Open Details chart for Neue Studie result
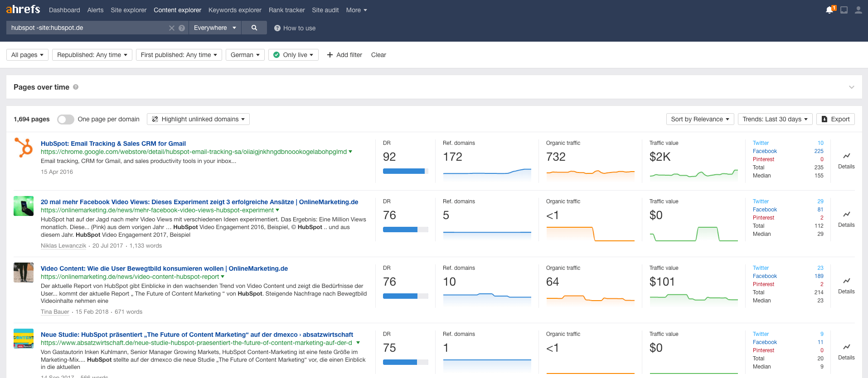 coord(846,352)
